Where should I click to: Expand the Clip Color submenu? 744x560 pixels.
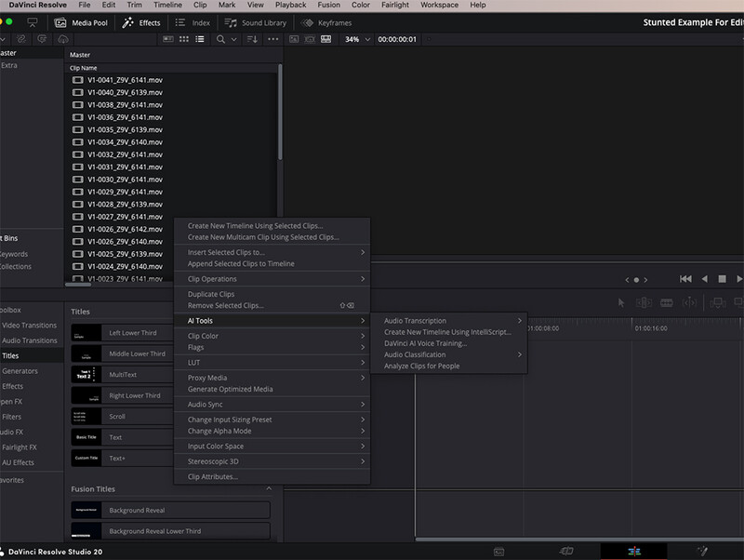click(x=272, y=336)
